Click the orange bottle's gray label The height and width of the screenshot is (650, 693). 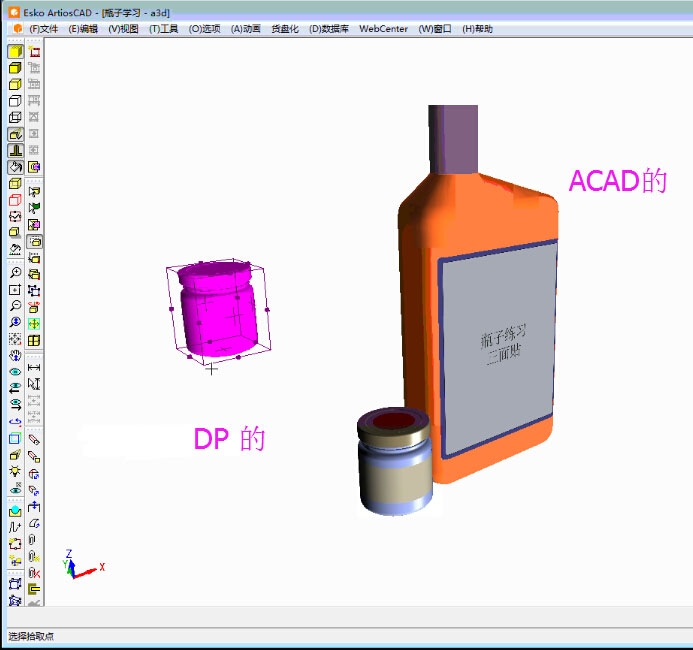(x=497, y=347)
